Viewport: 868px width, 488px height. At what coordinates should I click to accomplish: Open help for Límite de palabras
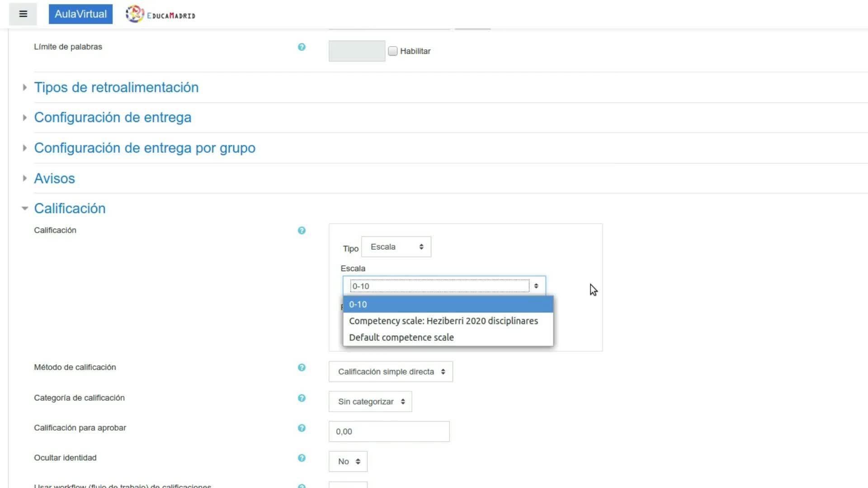coord(302,47)
